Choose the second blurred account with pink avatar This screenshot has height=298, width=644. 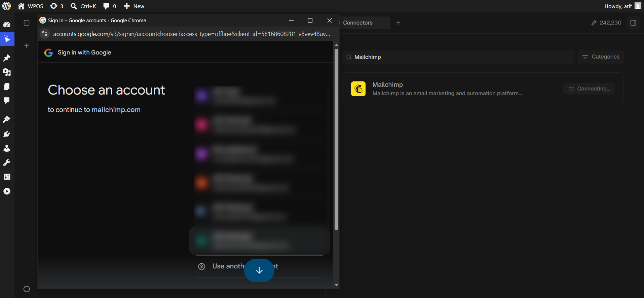(x=259, y=125)
